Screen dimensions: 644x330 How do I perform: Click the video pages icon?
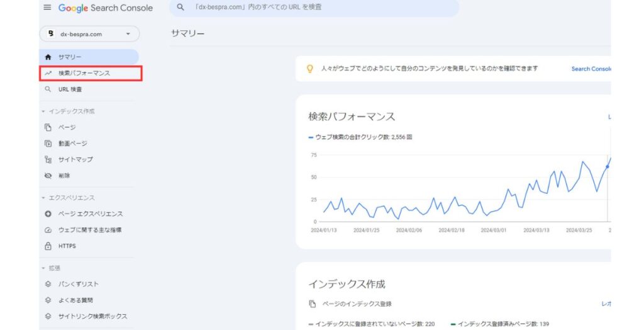pos(48,144)
